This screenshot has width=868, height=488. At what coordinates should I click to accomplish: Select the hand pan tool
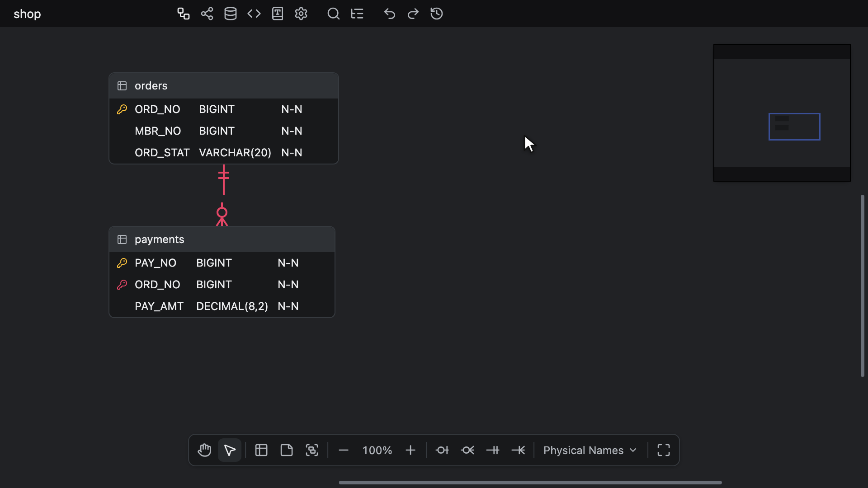point(204,450)
